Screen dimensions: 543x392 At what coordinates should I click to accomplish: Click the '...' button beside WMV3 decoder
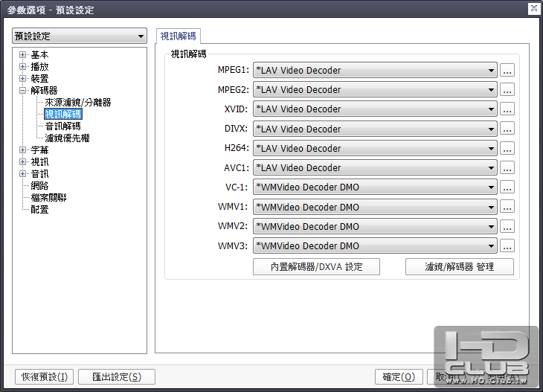pyautogui.click(x=507, y=246)
